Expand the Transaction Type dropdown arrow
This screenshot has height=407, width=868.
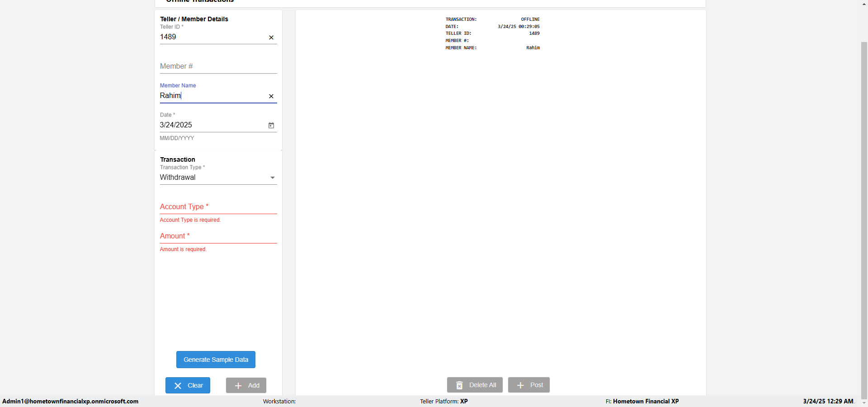coord(273,178)
